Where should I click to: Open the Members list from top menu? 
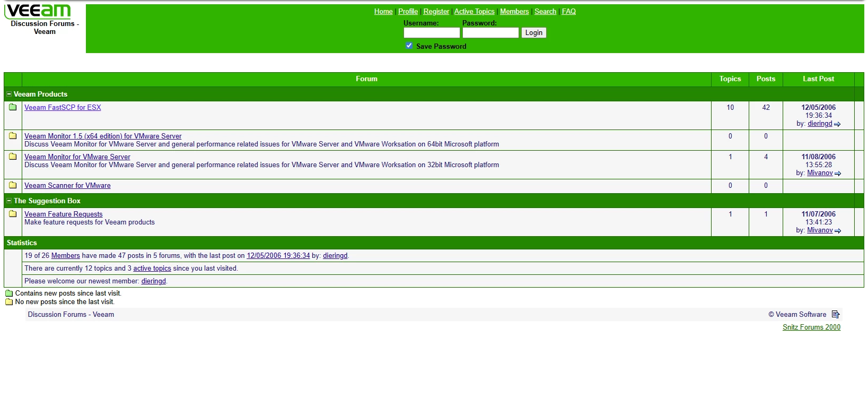514,11
